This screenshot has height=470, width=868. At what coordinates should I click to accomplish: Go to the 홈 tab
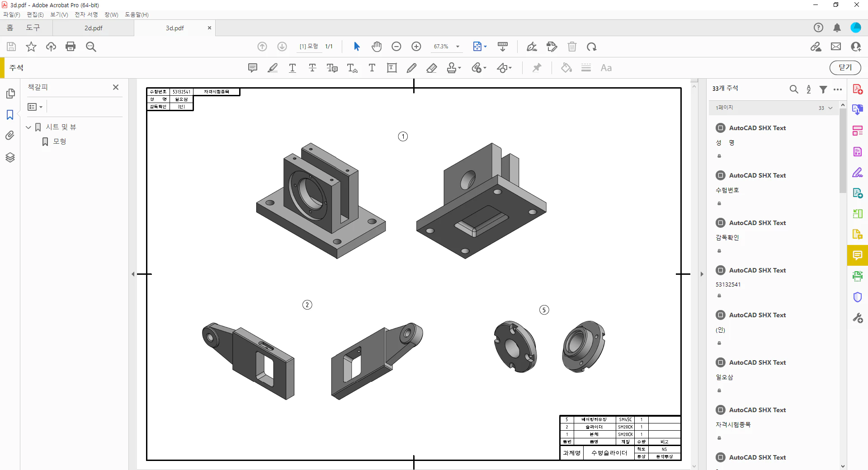click(x=10, y=28)
